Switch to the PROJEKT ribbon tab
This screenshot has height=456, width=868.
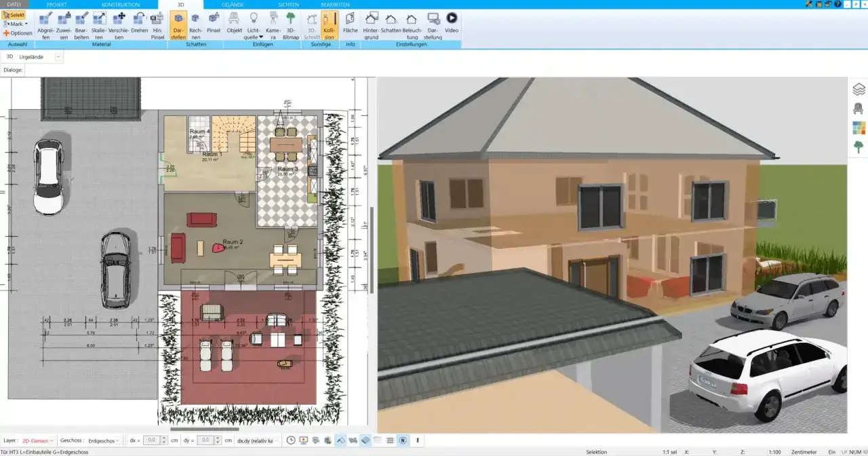pyautogui.click(x=57, y=4)
